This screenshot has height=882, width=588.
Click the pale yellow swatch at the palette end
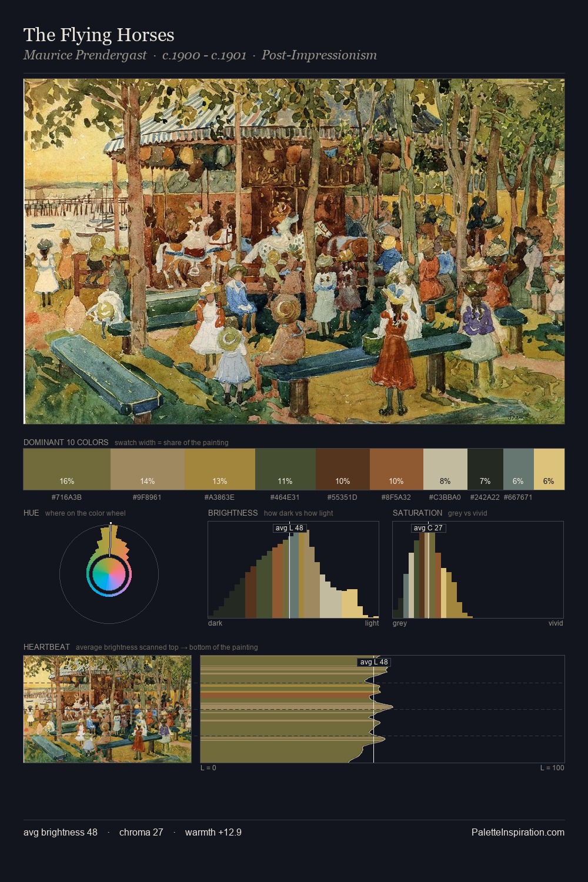click(549, 469)
